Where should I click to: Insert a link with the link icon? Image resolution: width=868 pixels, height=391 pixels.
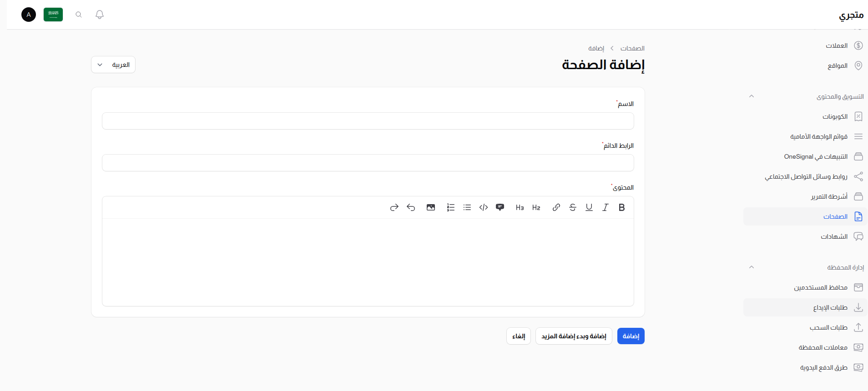(x=556, y=207)
